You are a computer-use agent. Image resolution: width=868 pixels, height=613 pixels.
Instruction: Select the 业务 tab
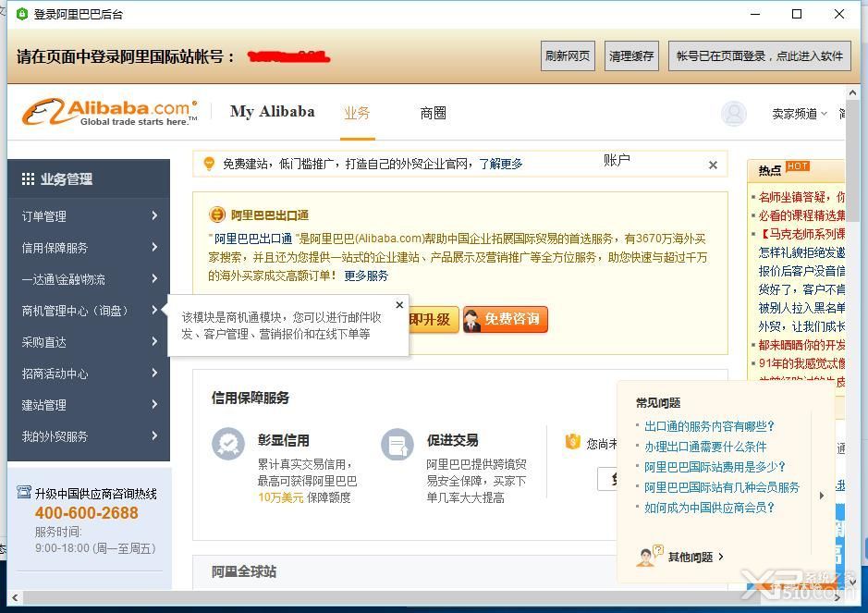click(x=357, y=113)
